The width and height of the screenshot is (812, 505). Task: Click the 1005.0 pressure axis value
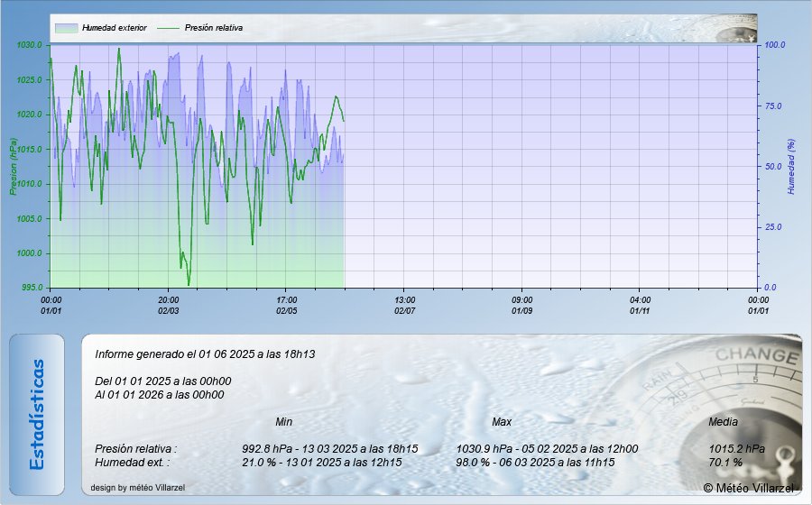(29, 219)
